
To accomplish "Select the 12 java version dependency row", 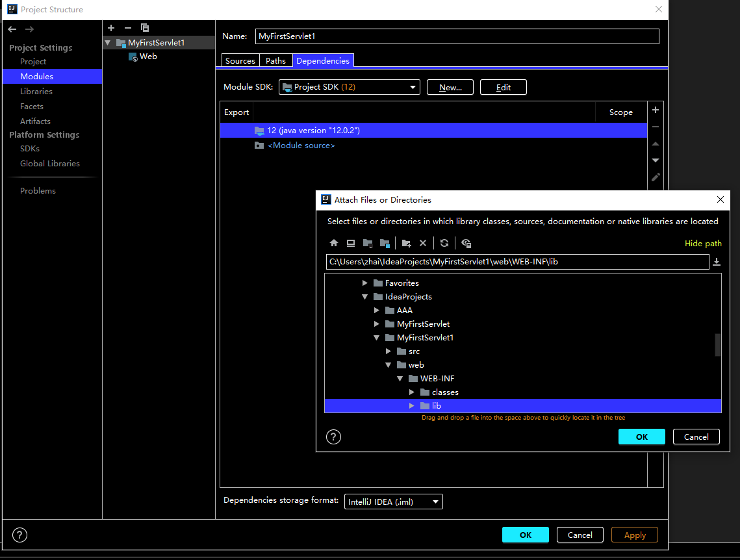I will click(x=433, y=130).
